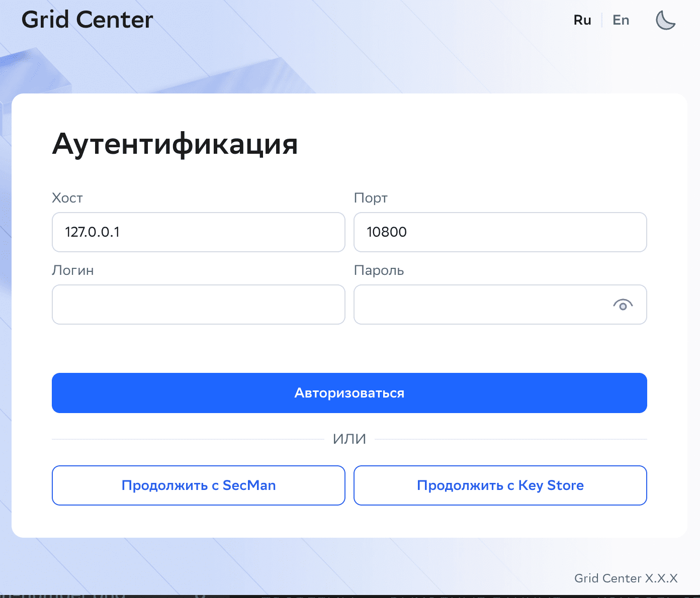The image size is (700, 598).
Task: Focus the Хост input field
Action: [199, 232]
